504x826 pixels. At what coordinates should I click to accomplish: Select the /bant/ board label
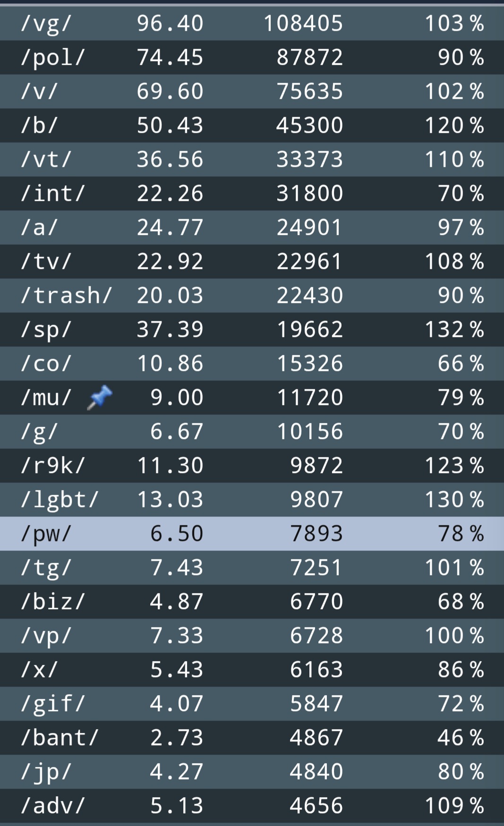pos(60,738)
